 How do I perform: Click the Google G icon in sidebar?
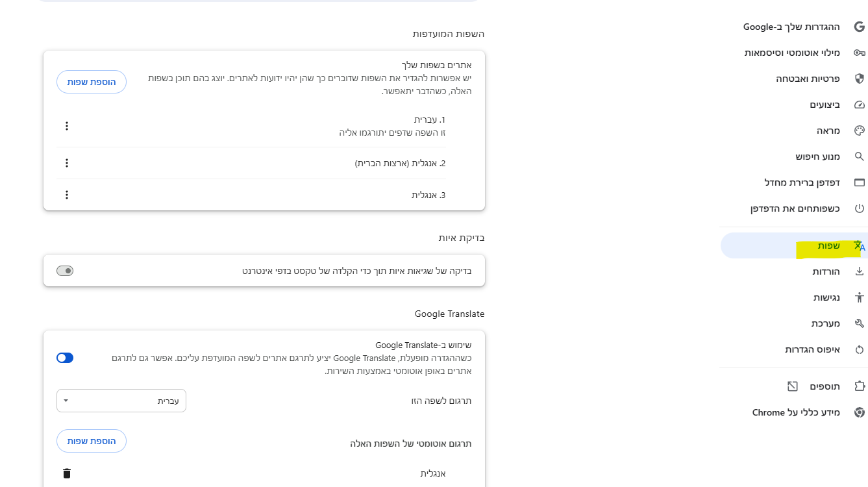859,27
